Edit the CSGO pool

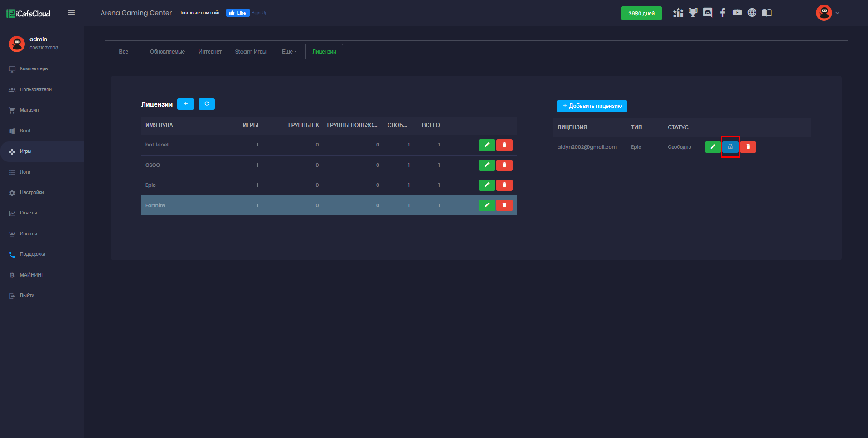pyautogui.click(x=486, y=165)
